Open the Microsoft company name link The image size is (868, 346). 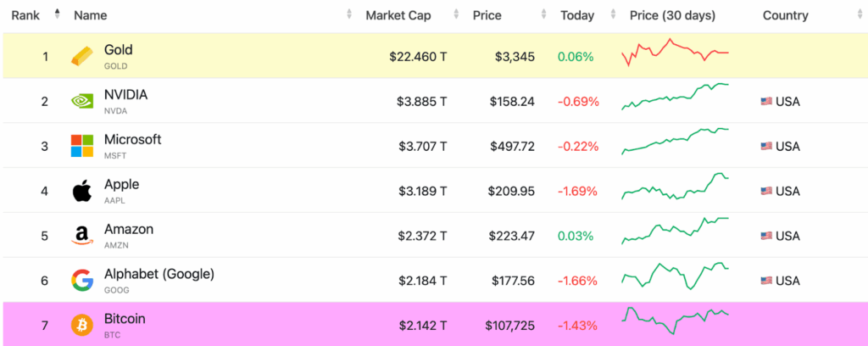[132, 139]
